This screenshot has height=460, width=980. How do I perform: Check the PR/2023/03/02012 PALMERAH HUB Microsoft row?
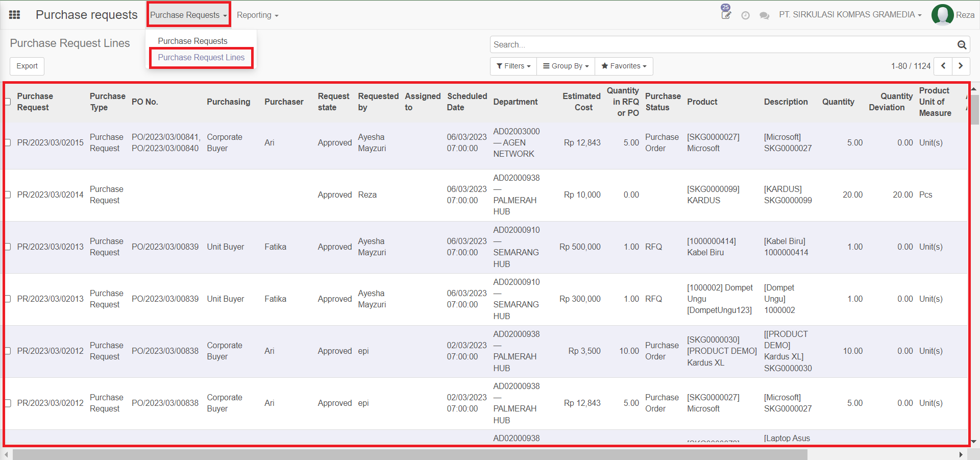(x=8, y=403)
